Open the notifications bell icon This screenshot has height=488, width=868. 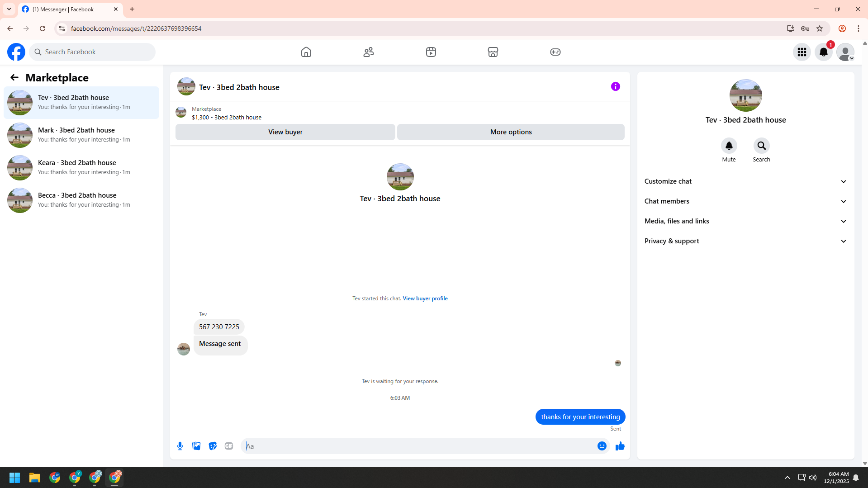(824, 52)
